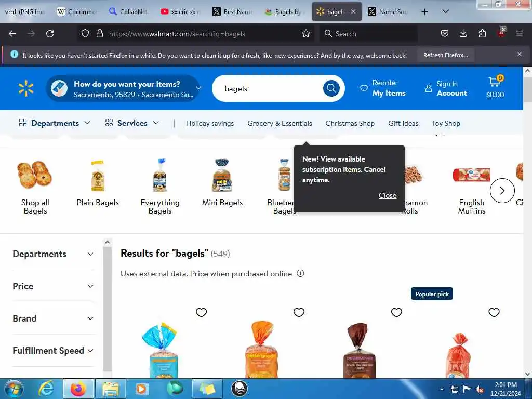
Task: Open Firefox downloads panel
Action: point(463,34)
